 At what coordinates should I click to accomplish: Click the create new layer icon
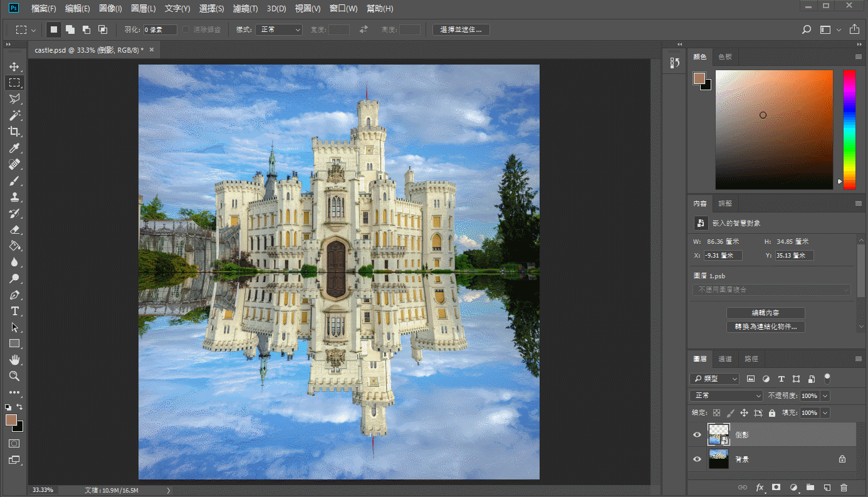pyautogui.click(x=827, y=487)
